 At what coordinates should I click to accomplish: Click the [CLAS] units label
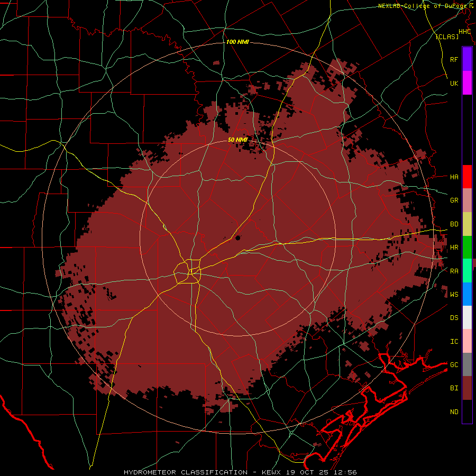[x=447, y=36]
